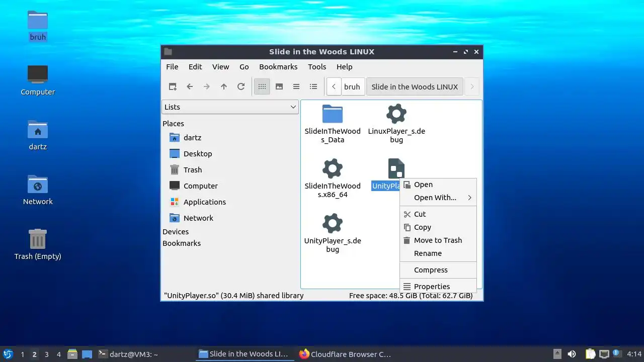Open the File menu
The image size is (644, 362).
(172, 66)
